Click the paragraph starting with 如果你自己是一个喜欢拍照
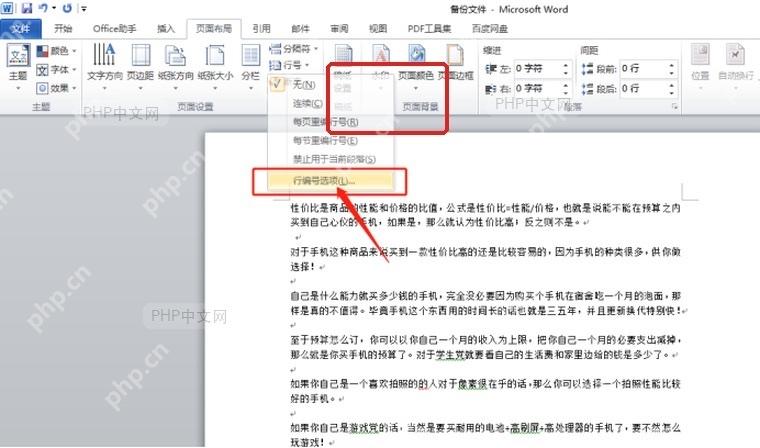 pyautogui.click(x=486, y=391)
